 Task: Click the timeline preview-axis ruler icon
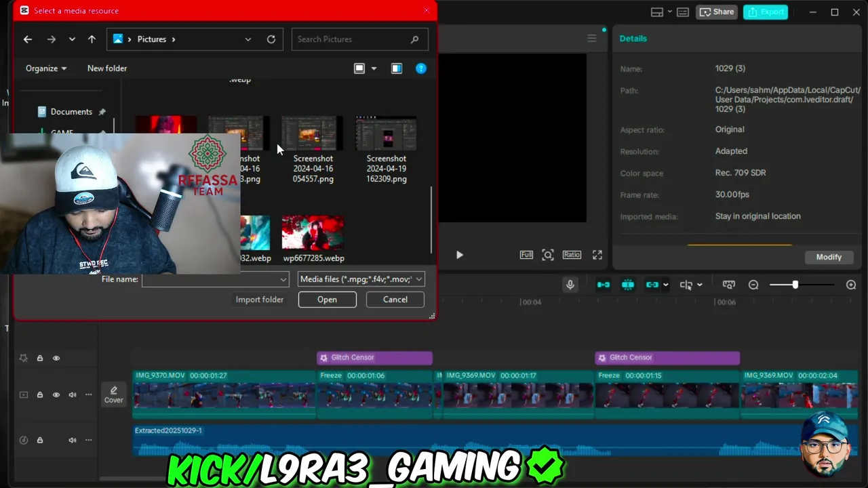(x=729, y=285)
